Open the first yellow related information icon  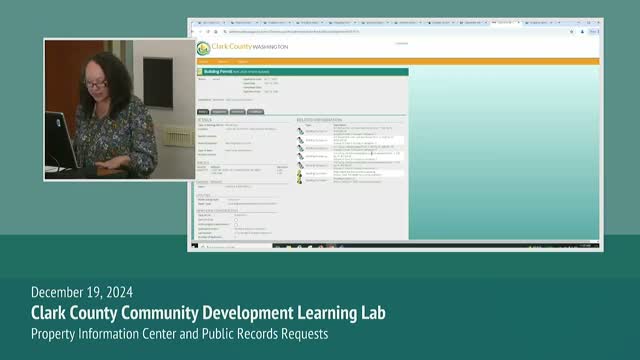300,173
